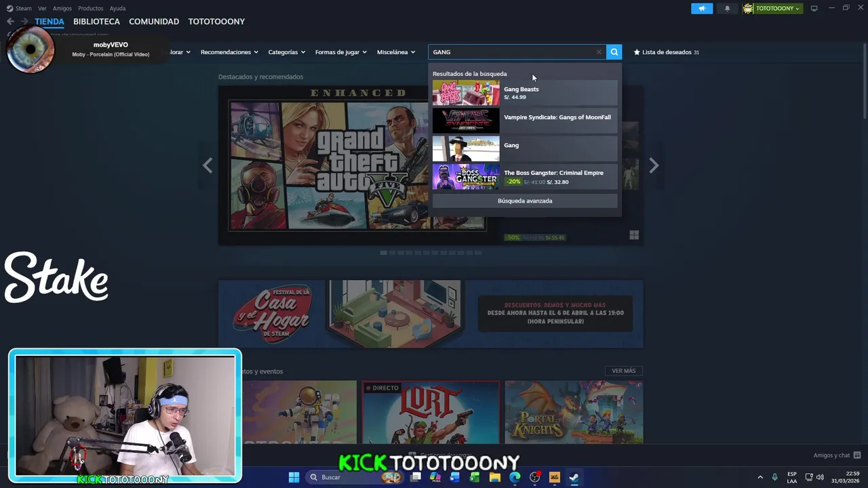Open the Ver menu
The width and height of the screenshot is (868, 488).
point(42,8)
